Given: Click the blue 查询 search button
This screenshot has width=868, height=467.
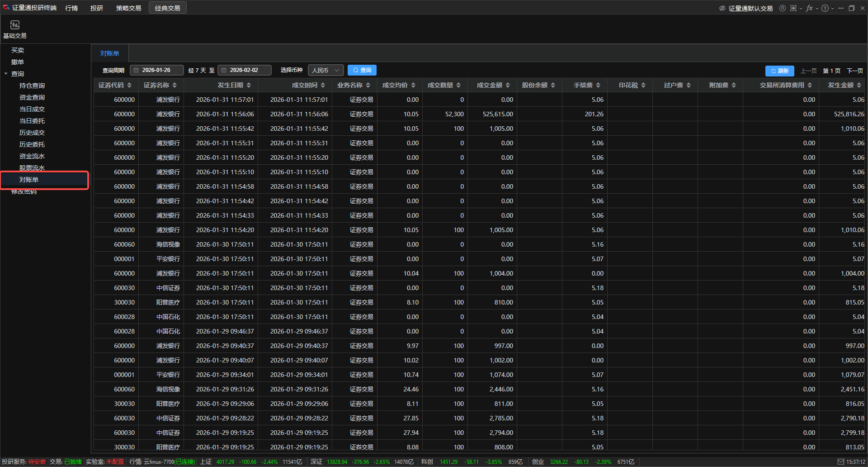Looking at the screenshot, I should tap(362, 70).
